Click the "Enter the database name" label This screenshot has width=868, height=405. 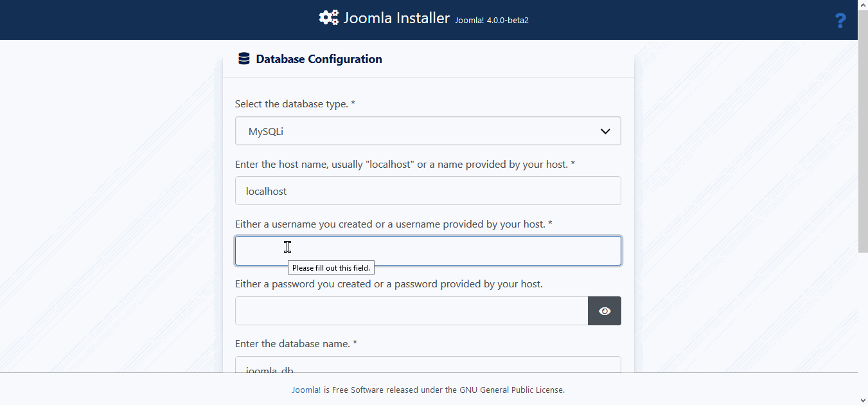[x=296, y=343]
